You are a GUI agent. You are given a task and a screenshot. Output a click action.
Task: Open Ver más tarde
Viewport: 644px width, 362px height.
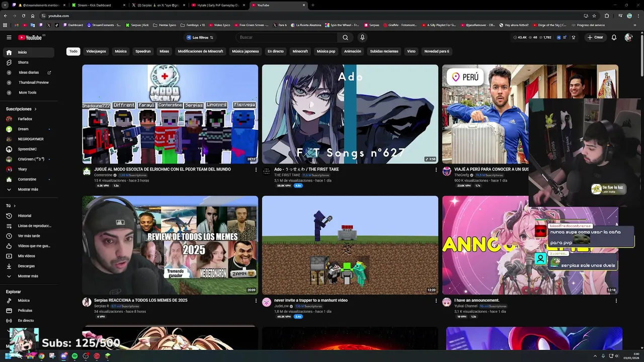coord(28,236)
